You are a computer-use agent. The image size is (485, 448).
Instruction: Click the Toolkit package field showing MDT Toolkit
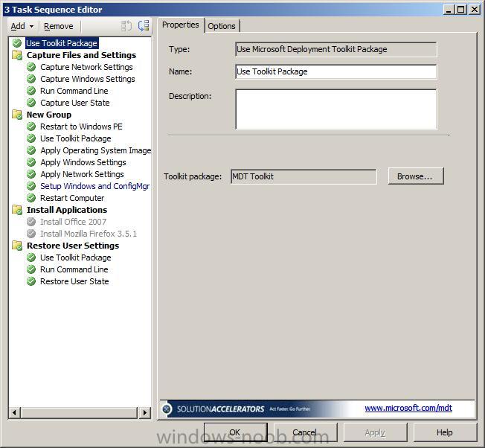[x=303, y=176]
